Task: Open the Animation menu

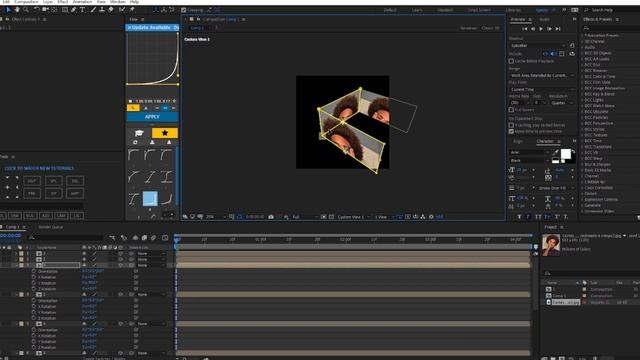Action: [82, 2]
